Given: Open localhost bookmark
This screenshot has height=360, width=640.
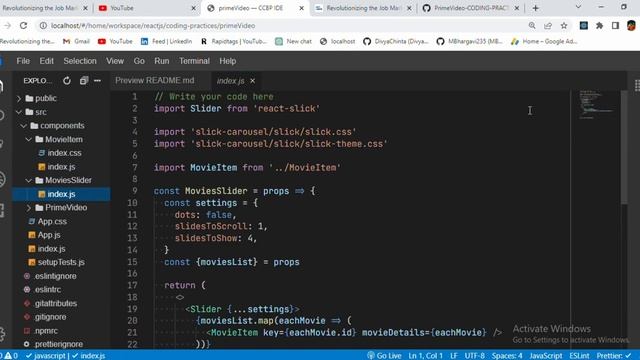Looking at the screenshot, I should [338, 41].
